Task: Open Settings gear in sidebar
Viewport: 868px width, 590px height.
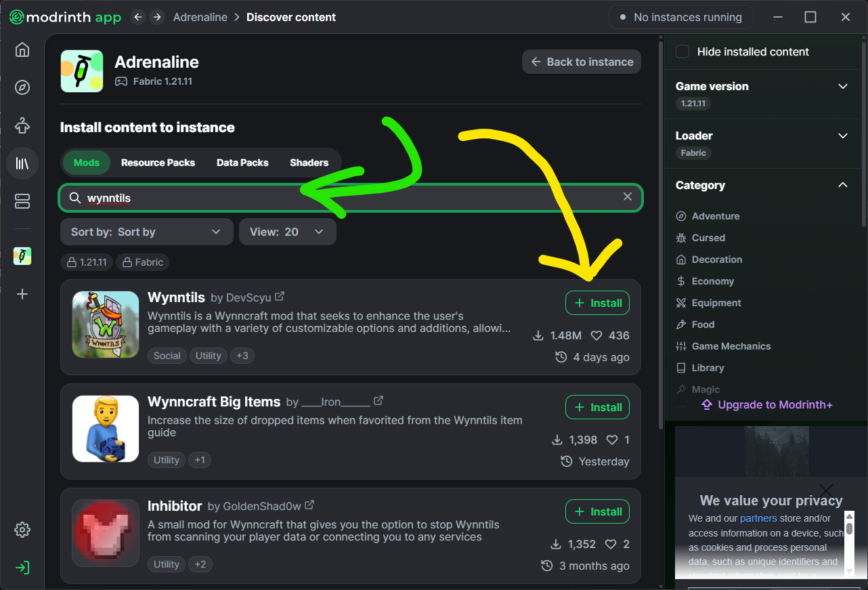Action: pos(22,529)
